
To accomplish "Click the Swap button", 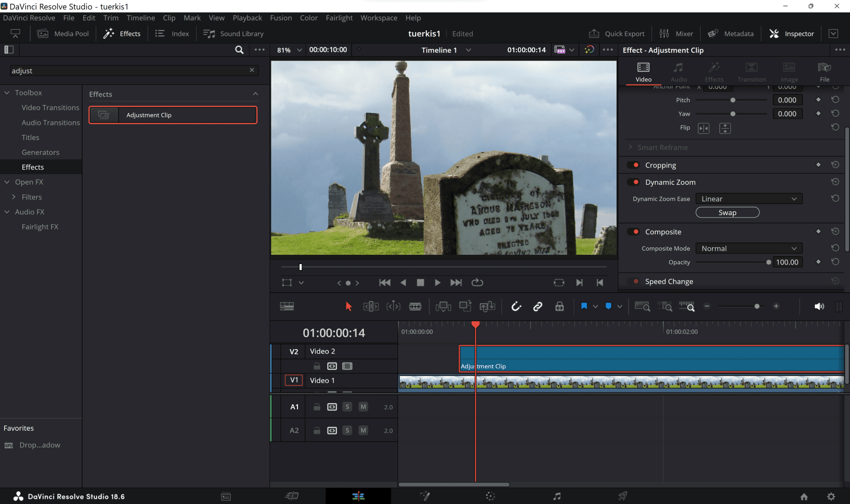I will [727, 213].
